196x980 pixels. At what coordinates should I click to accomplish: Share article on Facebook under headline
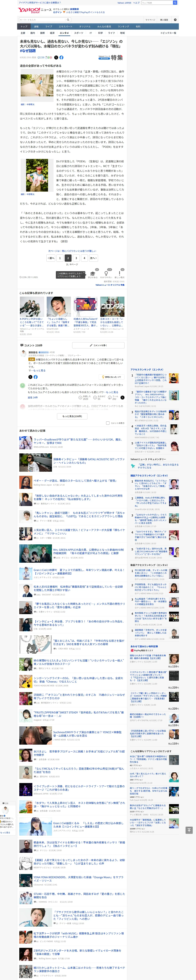pos(61,57)
